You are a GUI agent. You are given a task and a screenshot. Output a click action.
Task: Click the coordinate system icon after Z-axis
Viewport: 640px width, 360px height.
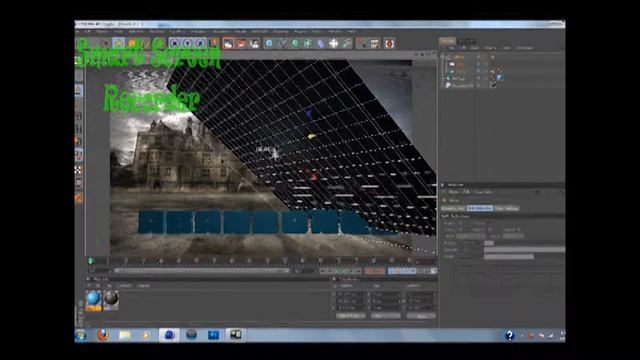click(x=213, y=43)
